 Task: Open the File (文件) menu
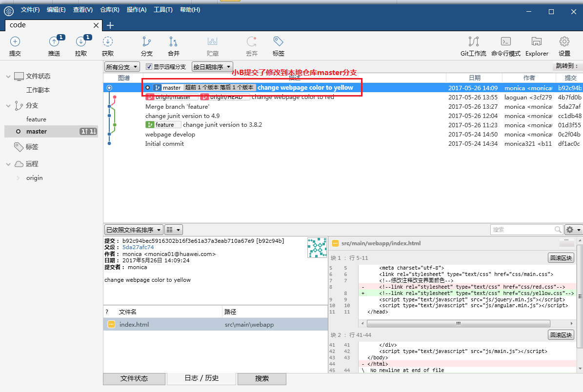click(30, 10)
